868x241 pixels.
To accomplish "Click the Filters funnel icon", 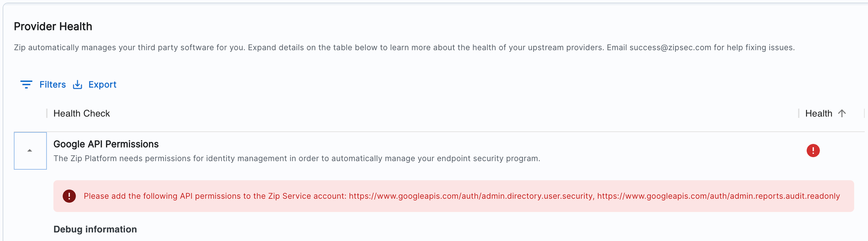I will [x=26, y=84].
